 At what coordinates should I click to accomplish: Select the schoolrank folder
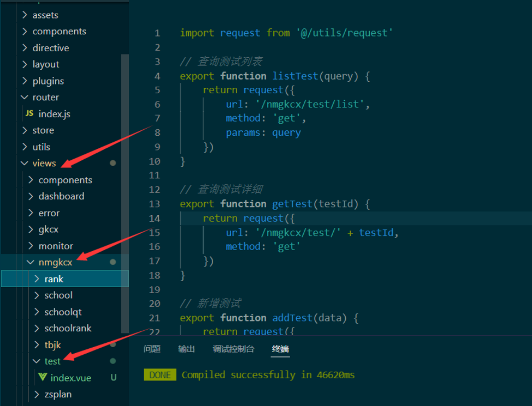pyautogui.click(x=68, y=328)
